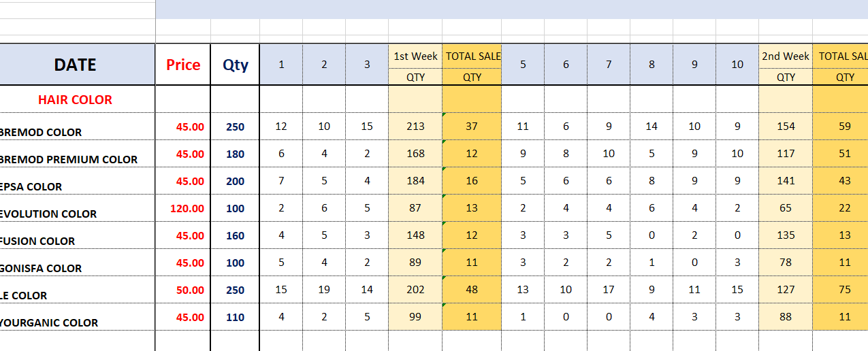Select BREMOD COLOR 1st week value 213
Viewport: 868px width, 351px height.
click(415, 127)
